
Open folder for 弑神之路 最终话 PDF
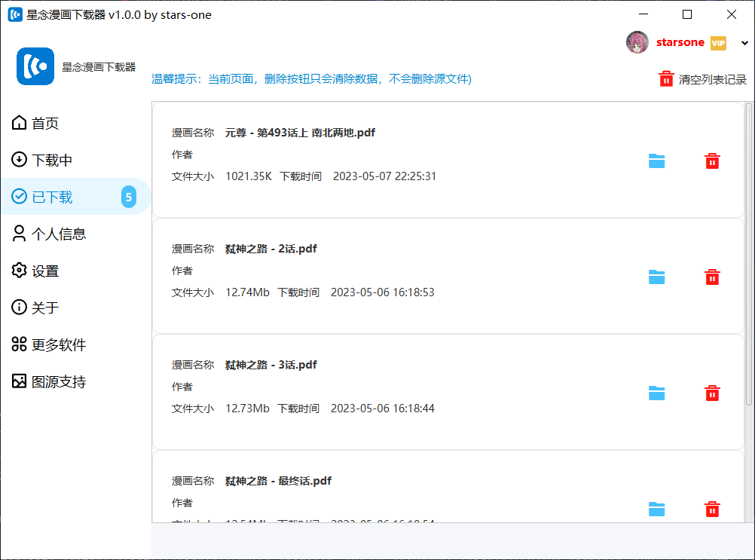656,509
